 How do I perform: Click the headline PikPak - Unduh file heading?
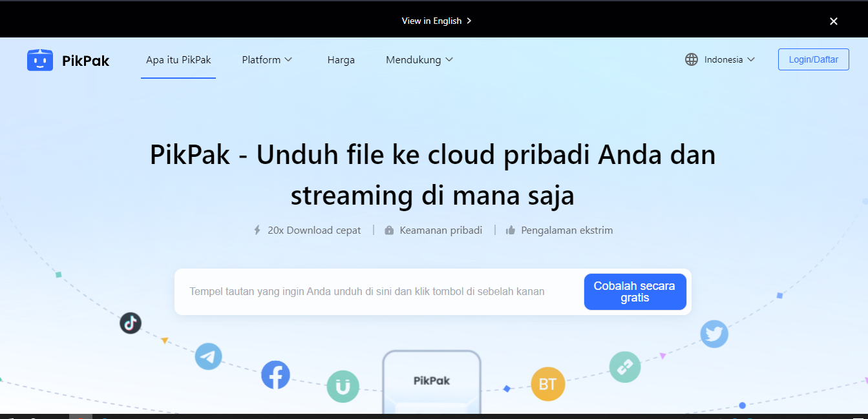(x=433, y=175)
